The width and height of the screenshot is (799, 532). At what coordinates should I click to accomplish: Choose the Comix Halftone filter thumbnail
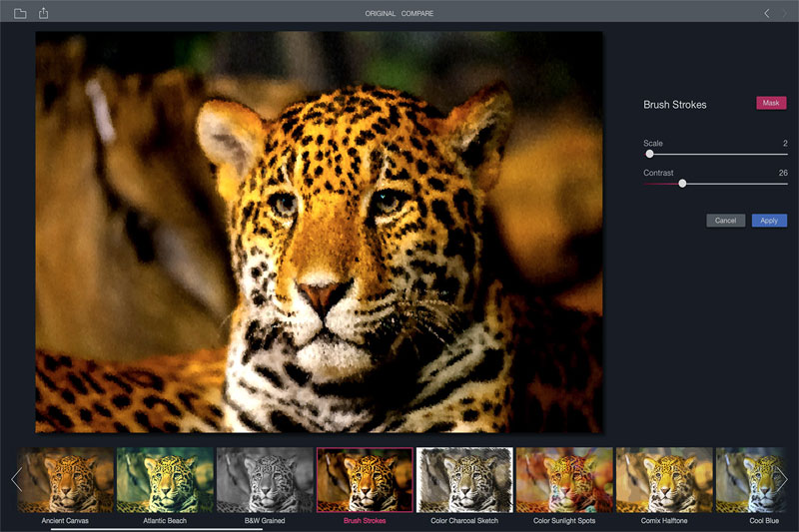(x=664, y=479)
